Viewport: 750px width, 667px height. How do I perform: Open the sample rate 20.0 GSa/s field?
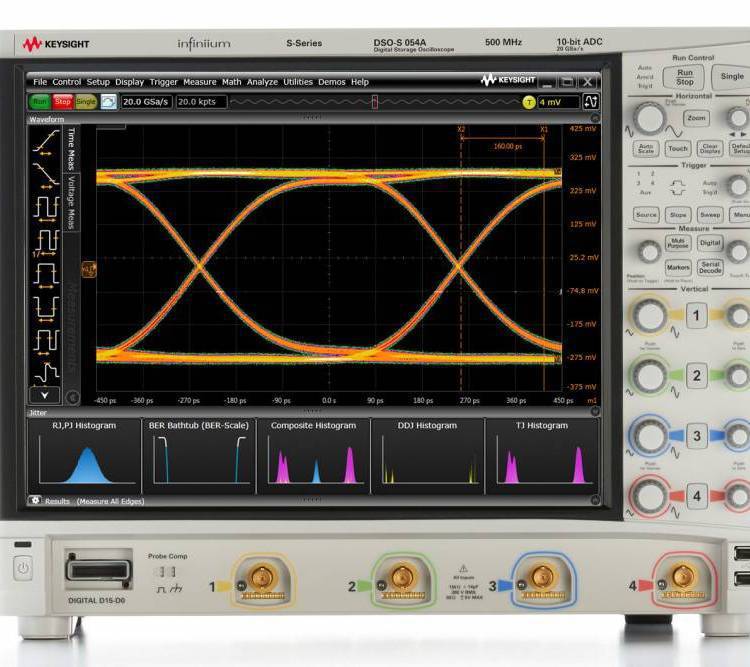coord(146,101)
